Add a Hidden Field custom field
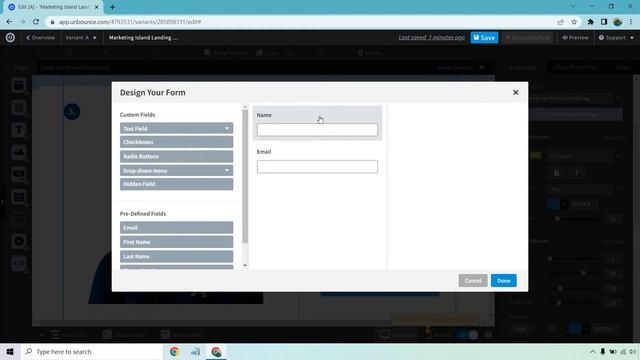The height and width of the screenshot is (360, 640). click(x=176, y=184)
